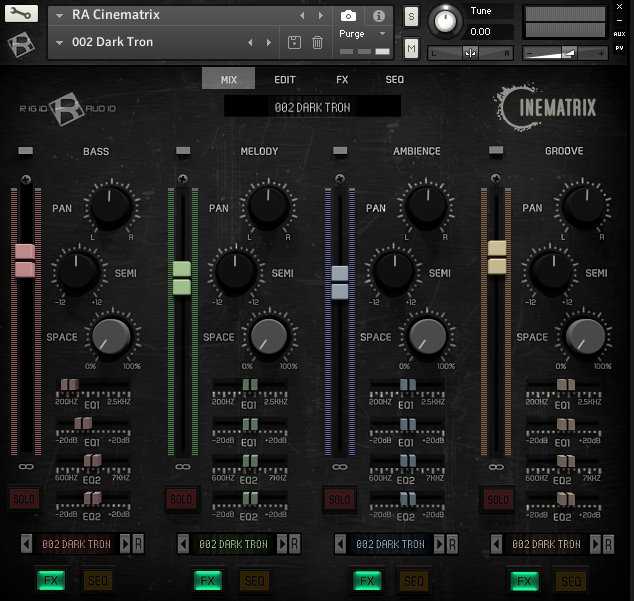The image size is (634, 601).
Task: Click the 002 DARK TRON main preset display
Action: pyautogui.click(x=313, y=107)
